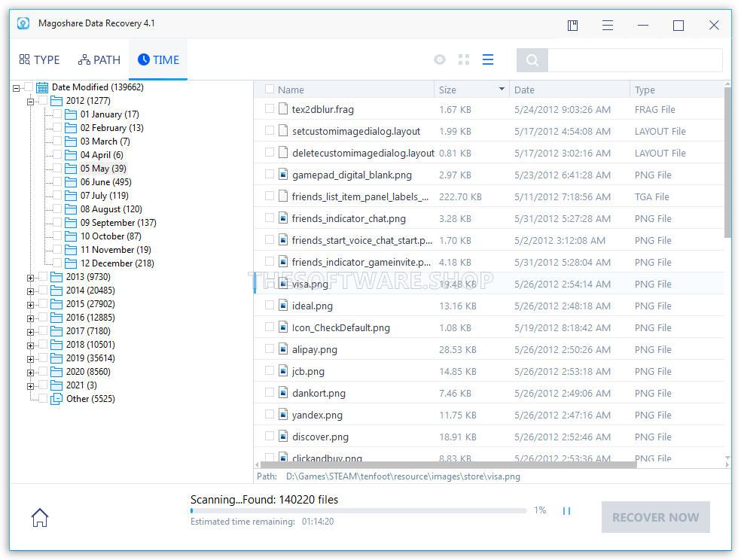
Task: Expand the 2015 tree node
Action: [x=30, y=305]
